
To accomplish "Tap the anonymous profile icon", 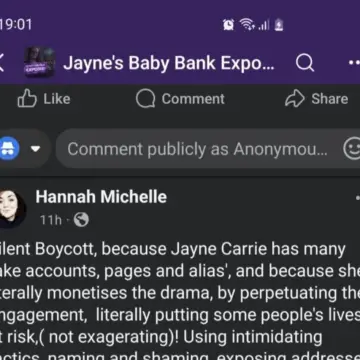I will click(9, 148).
